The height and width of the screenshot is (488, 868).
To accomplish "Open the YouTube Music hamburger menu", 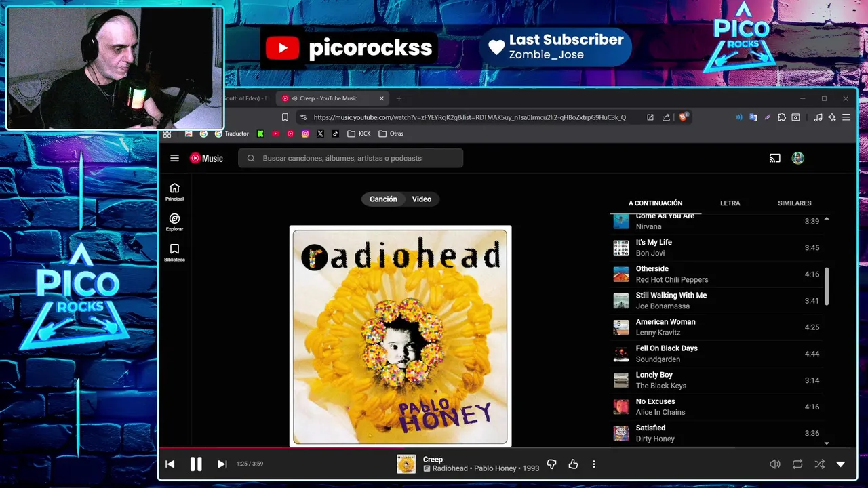I will [174, 158].
